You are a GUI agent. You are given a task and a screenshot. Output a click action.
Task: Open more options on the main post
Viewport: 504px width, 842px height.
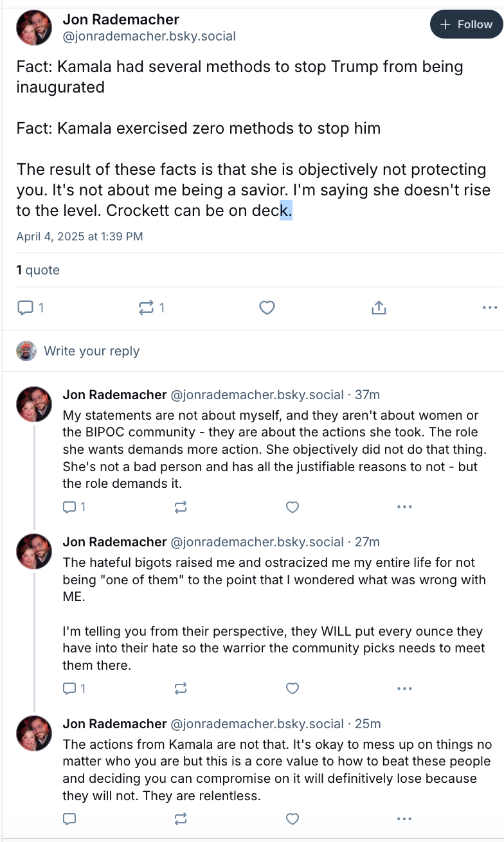(x=489, y=308)
